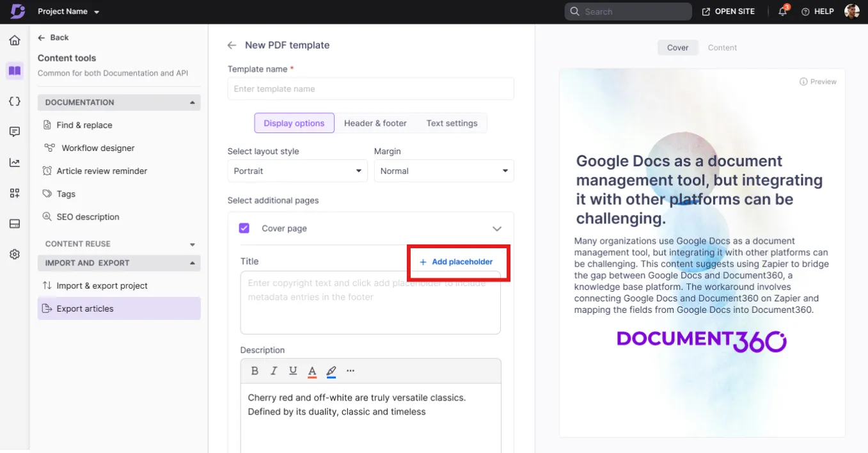
Task: Click the Workflow designer icon
Action: 49,148
